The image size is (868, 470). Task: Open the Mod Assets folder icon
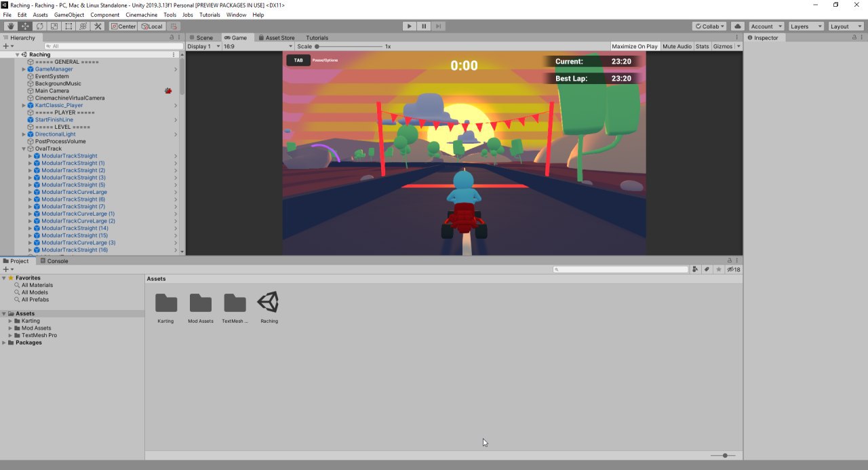[x=200, y=302]
